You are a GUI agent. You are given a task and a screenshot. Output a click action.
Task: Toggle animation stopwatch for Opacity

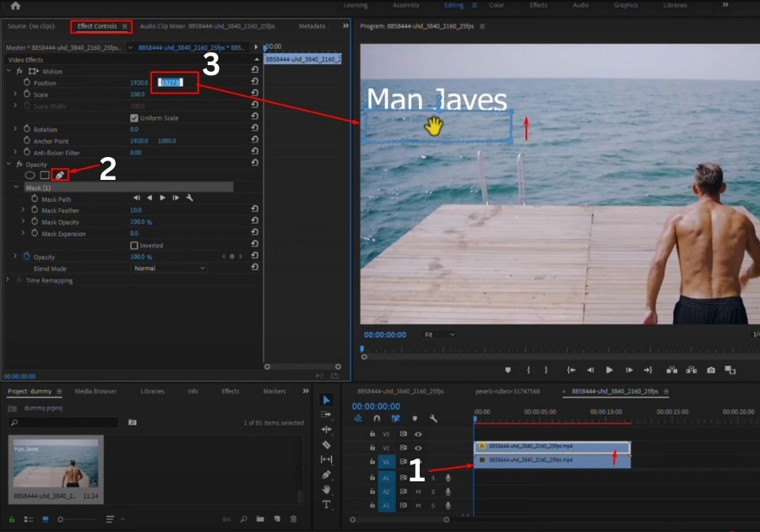(x=27, y=257)
